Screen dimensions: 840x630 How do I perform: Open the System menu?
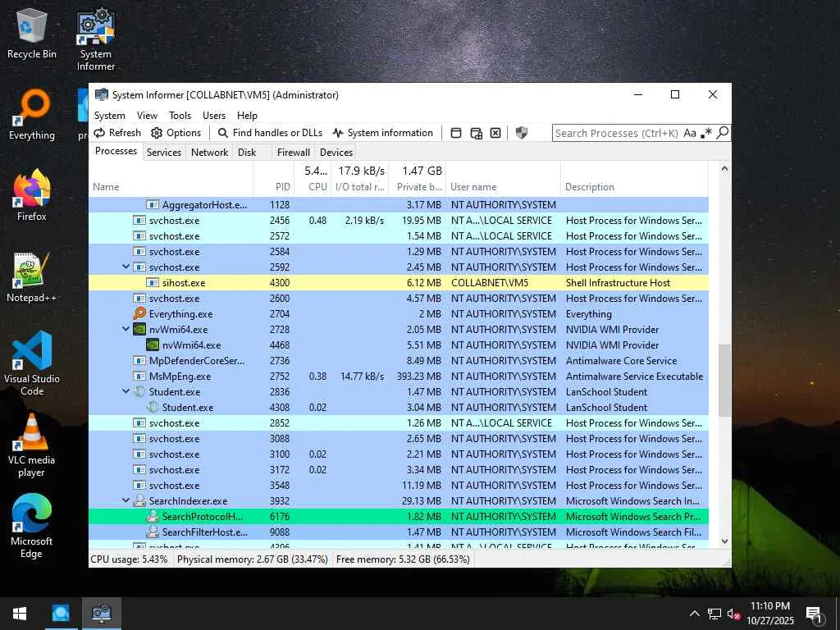tap(110, 115)
